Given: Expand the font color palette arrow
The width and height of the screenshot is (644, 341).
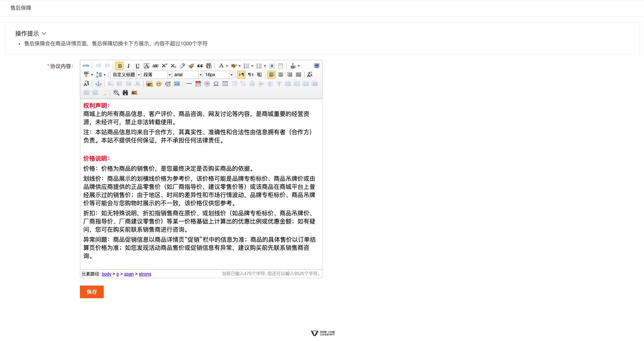Looking at the screenshot, I should [227, 66].
